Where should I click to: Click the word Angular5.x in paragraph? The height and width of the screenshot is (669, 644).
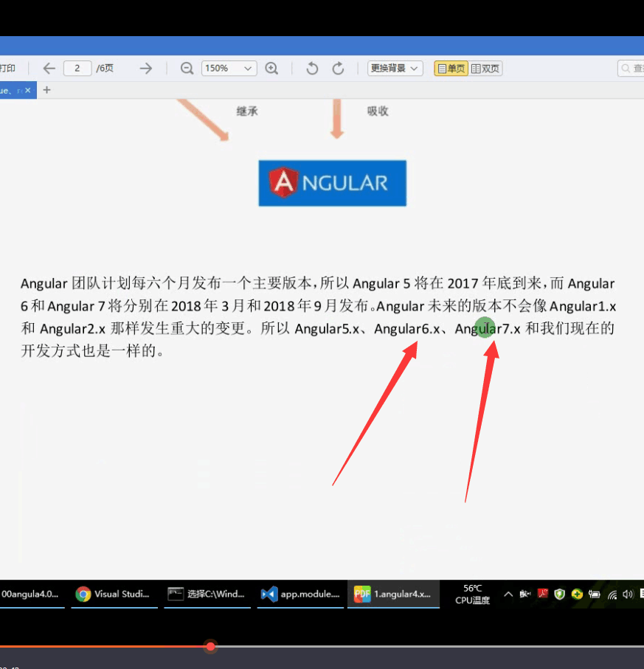(x=327, y=329)
